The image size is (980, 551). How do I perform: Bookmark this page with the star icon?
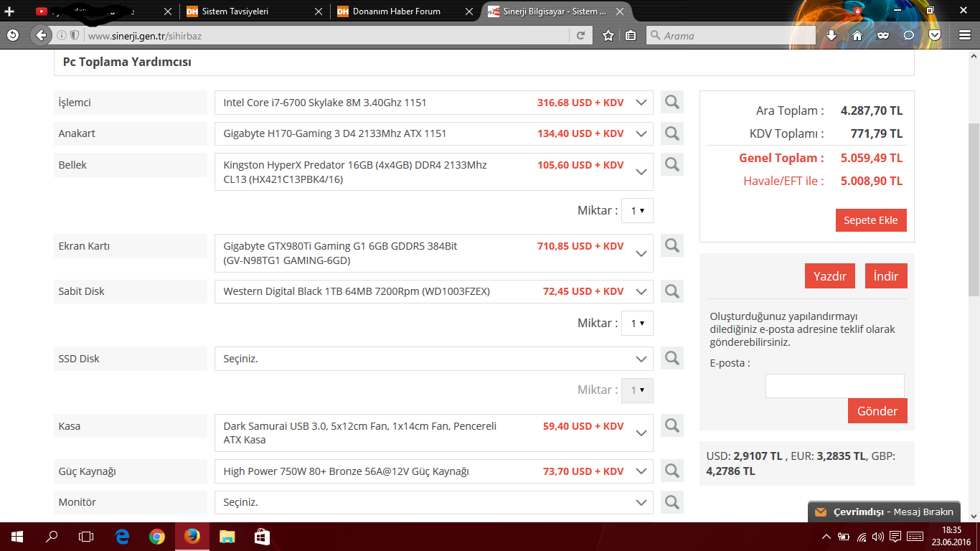[x=608, y=35]
